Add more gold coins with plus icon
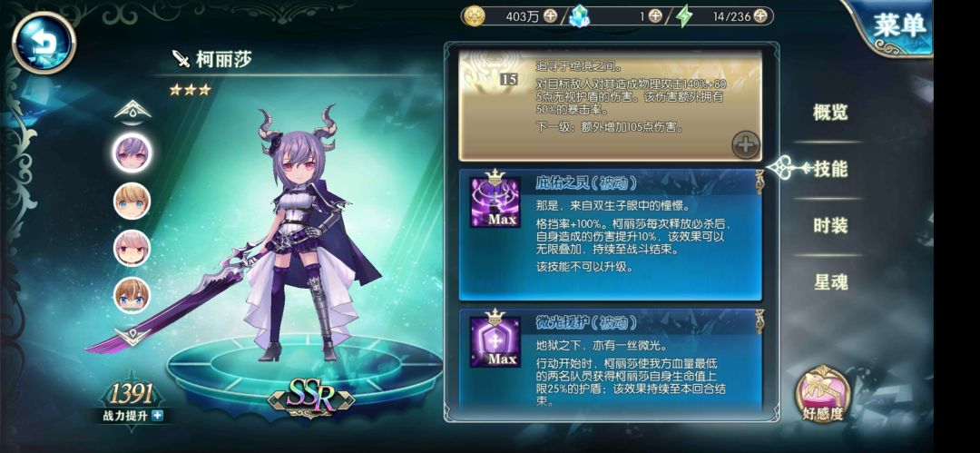Image resolution: width=980 pixels, height=453 pixels. [x=550, y=16]
